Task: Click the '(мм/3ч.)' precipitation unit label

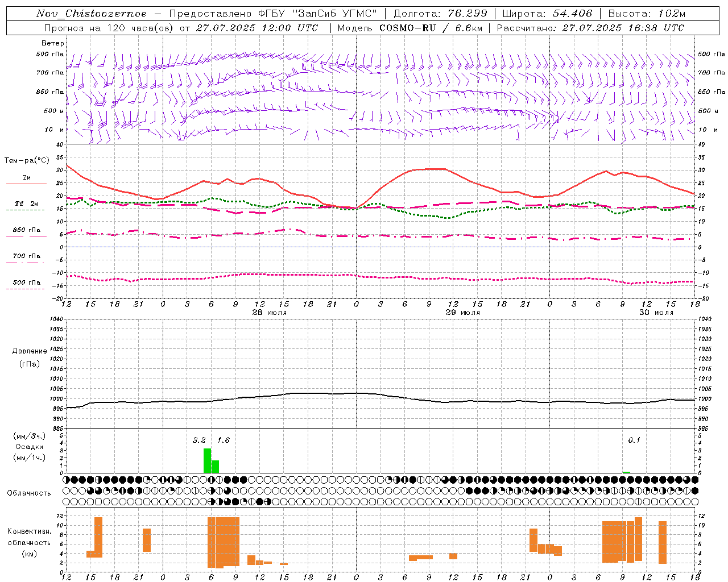Action: tap(30, 436)
